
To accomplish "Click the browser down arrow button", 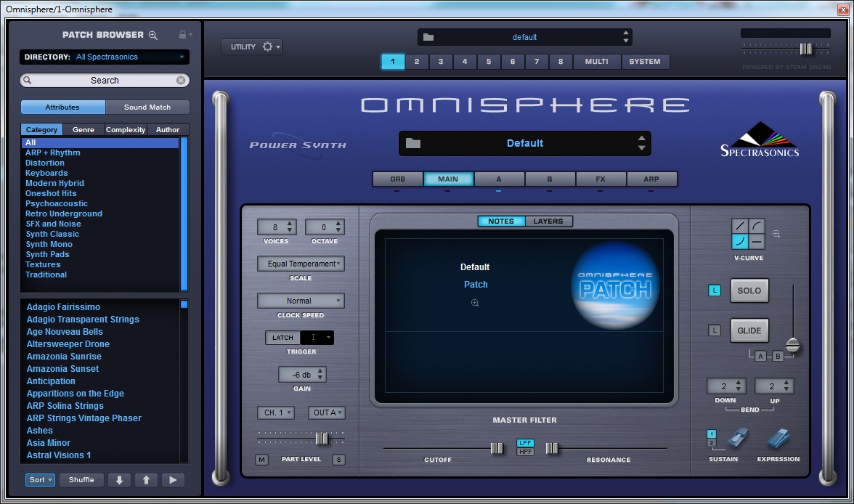I will click(x=119, y=480).
